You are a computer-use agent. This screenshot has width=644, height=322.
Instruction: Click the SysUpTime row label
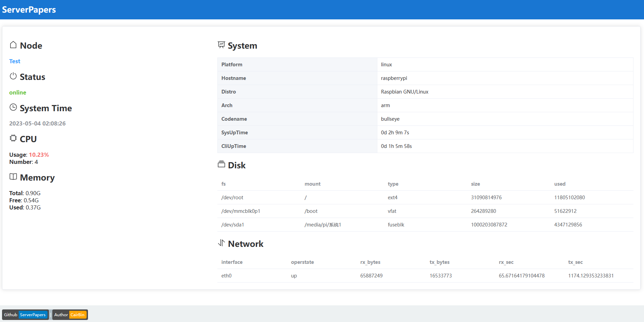235,133
